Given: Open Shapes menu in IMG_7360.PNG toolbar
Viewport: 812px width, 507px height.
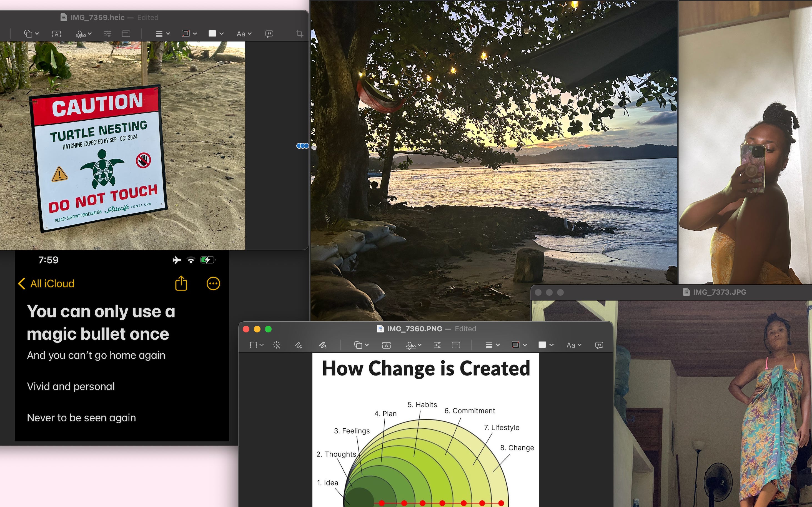Looking at the screenshot, I should (x=361, y=345).
